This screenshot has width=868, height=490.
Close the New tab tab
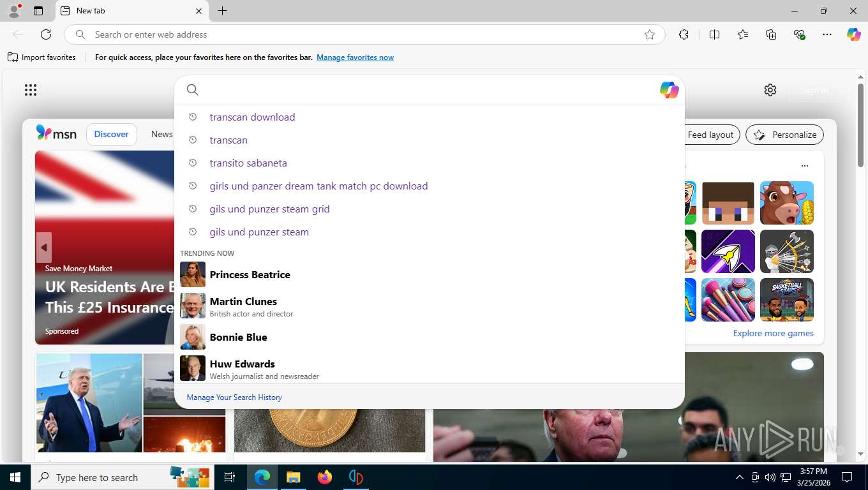[x=198, y=11]
